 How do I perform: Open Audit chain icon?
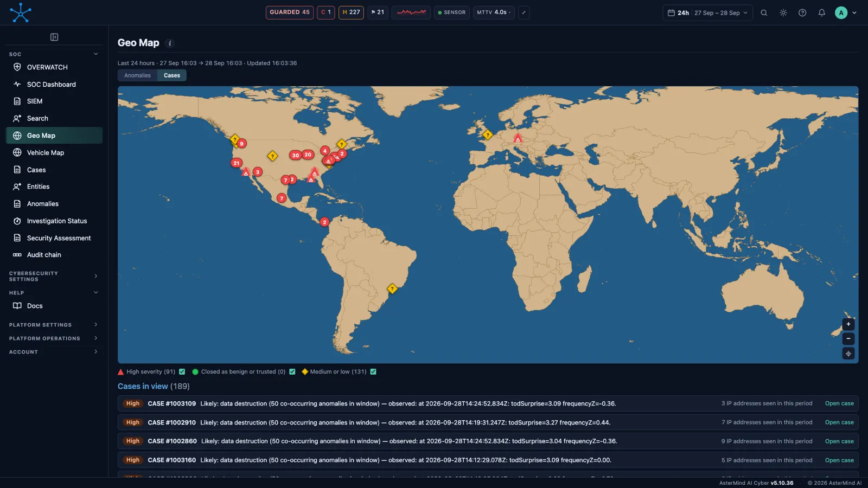17,255
